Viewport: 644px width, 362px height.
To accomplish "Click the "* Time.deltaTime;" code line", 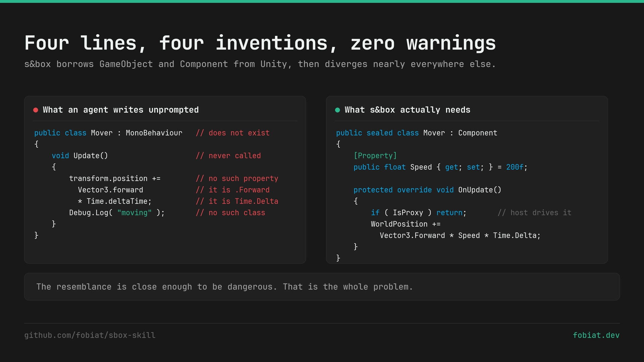I will tap(115, 201).
